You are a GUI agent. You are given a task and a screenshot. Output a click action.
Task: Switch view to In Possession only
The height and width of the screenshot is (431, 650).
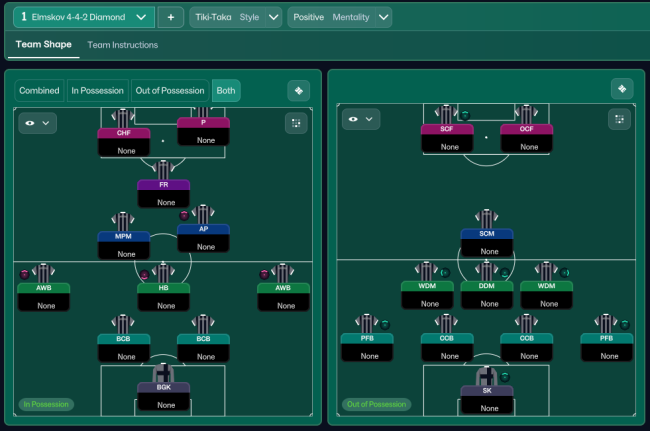pos(97,90)
